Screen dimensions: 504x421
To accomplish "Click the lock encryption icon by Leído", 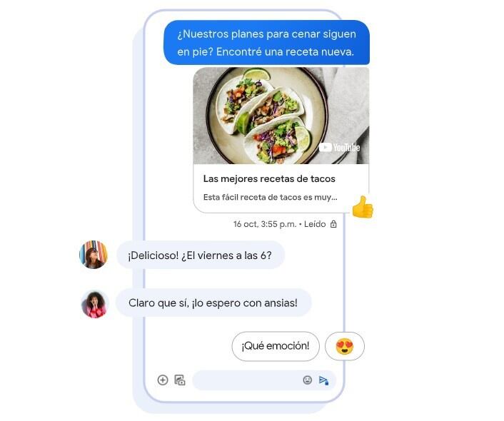I will pyautogui.click(x=333, y=224).
